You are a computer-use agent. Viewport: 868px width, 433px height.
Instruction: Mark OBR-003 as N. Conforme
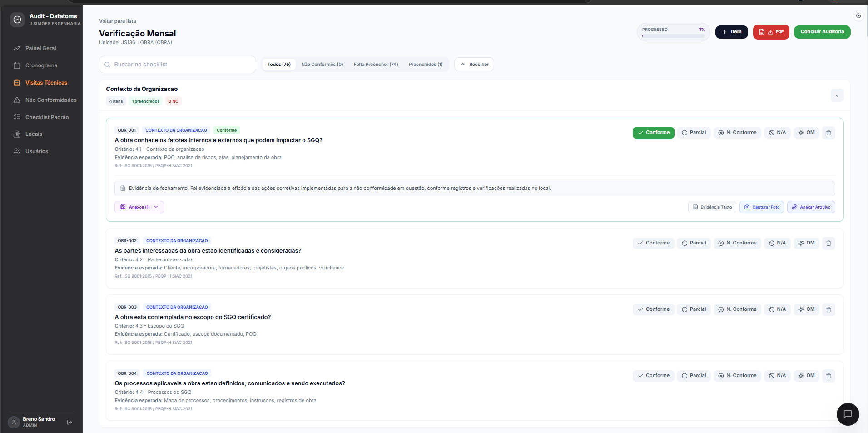tap(737, 309)
